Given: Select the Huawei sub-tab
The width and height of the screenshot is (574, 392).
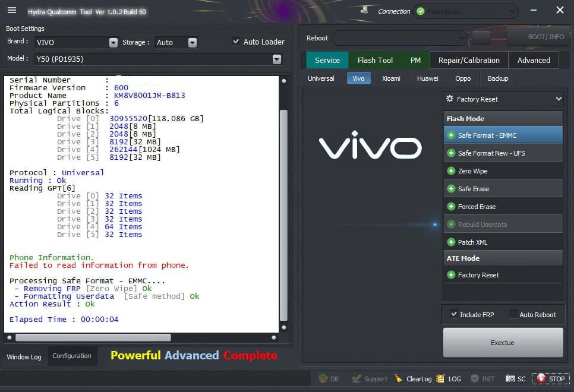Looking at the screenshot, I should [x=428, y=78].
